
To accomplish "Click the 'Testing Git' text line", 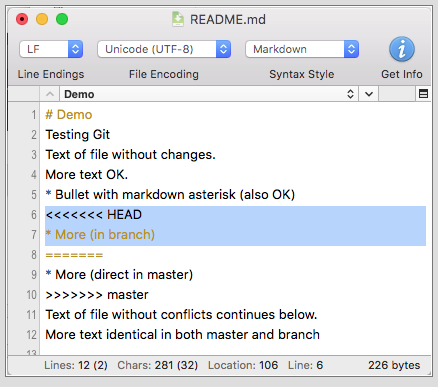I will click(78, 135).
